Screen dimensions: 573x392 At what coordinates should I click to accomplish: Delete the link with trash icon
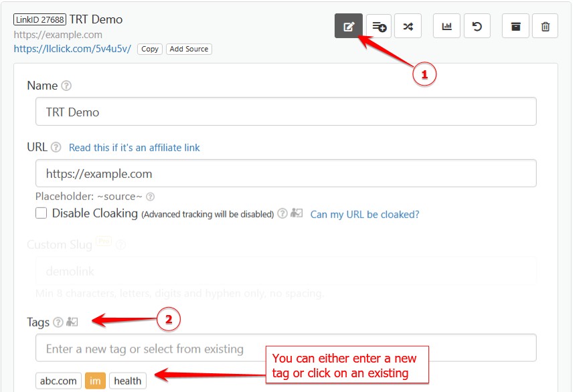tap(546, 27)
